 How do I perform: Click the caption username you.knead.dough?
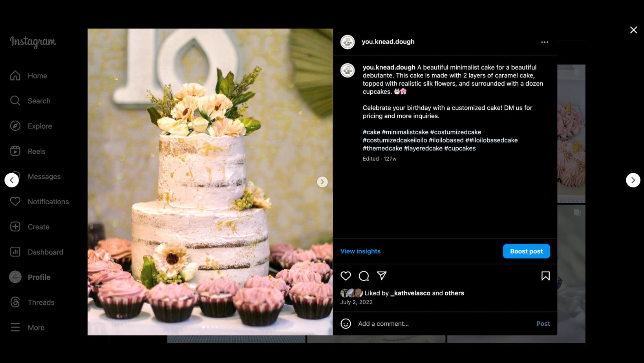(389, 67)
